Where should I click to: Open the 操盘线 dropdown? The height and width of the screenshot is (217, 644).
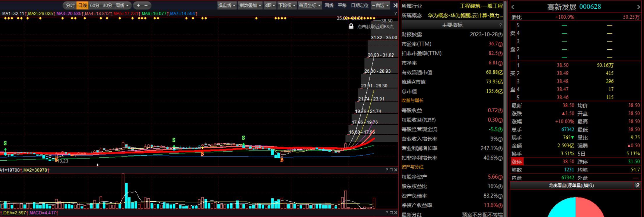227,5
